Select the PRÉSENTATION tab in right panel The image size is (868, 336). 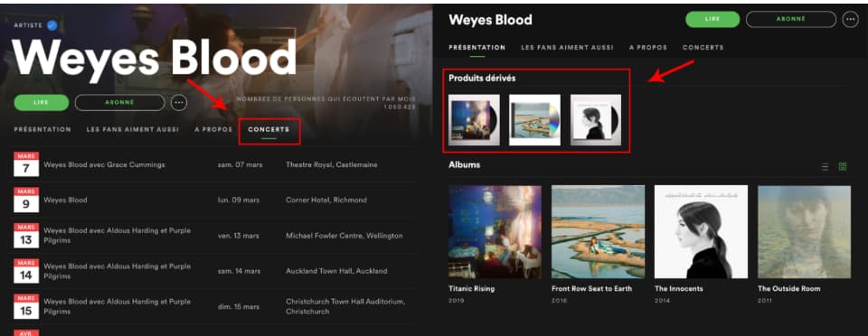[477, 48]
